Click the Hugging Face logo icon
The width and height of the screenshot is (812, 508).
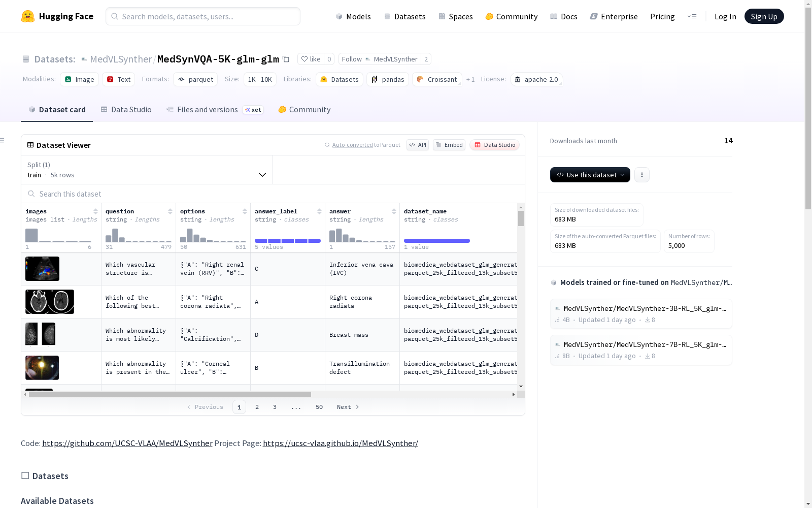pos(28,16)
